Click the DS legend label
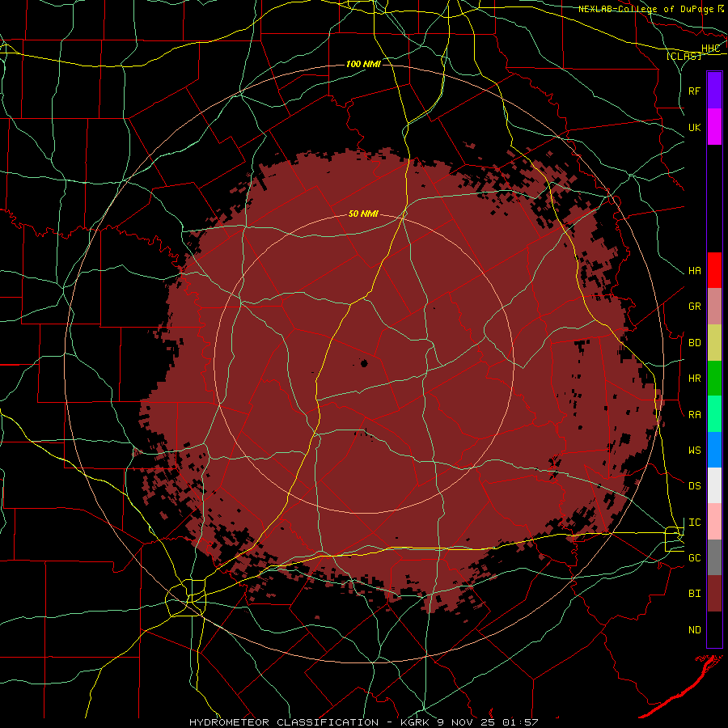 (x=695, y=486)
